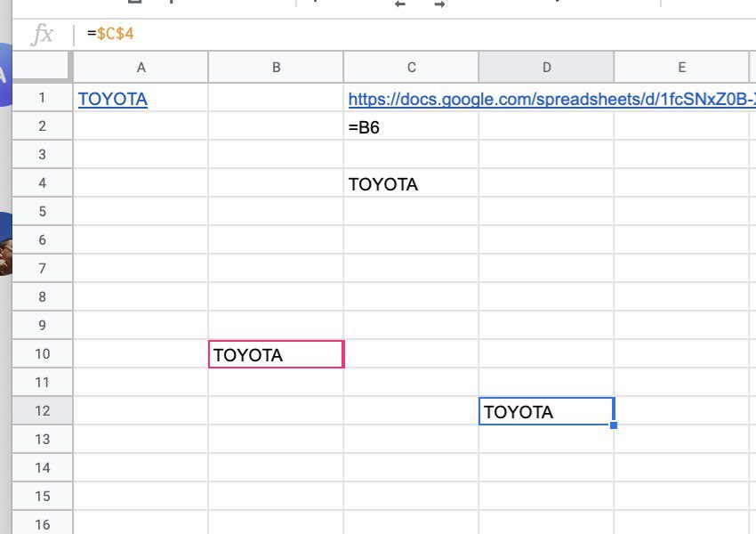Image resolution: width=756 pixels, height=534 pixels.
Task: Click the fx function icon
Action: click(x=42, y=34)
